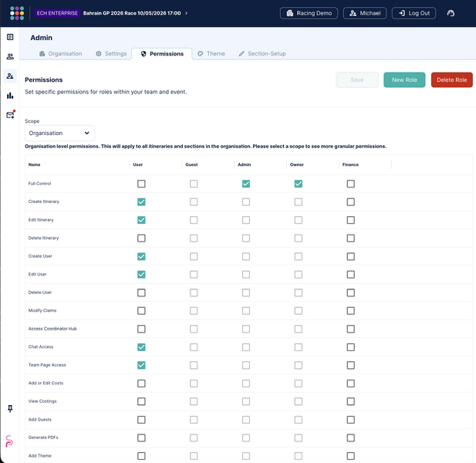Click the Team Page Access row label

click(47, 365)
